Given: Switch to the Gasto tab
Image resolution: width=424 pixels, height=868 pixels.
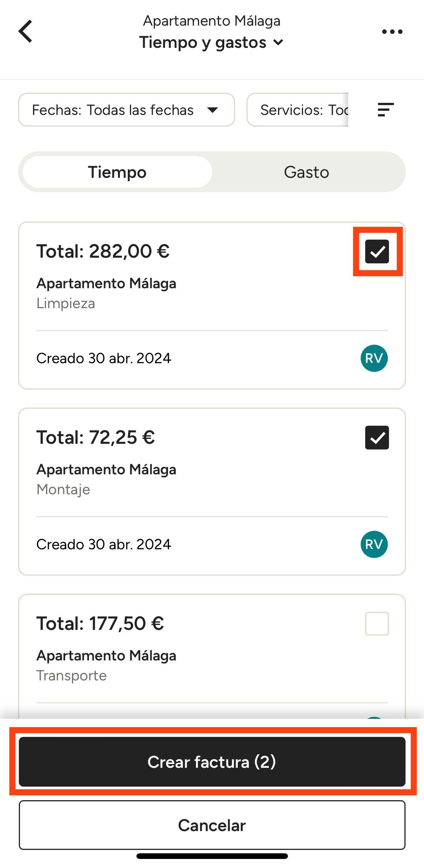Looking at the screenshot, I should 306,172.
